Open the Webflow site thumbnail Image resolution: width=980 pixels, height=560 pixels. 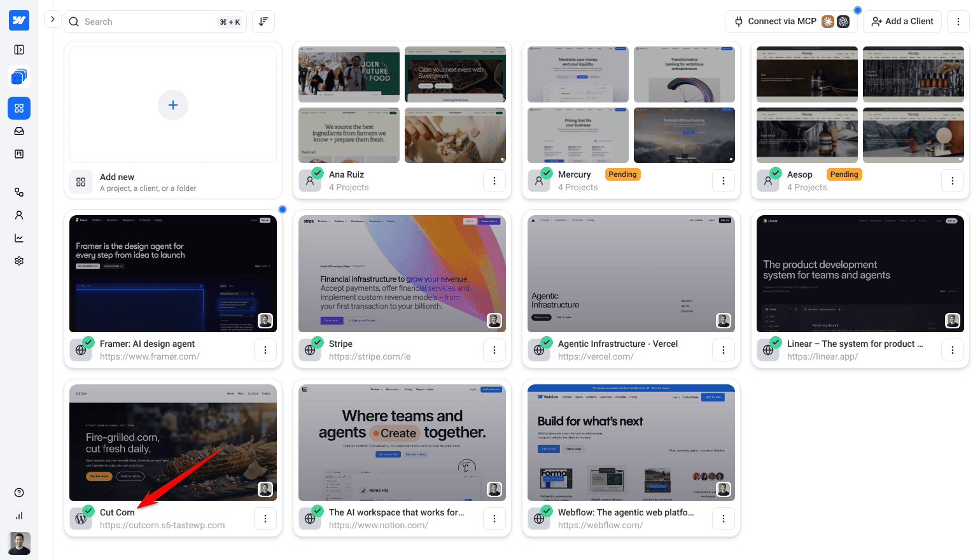tap(631, 442)
